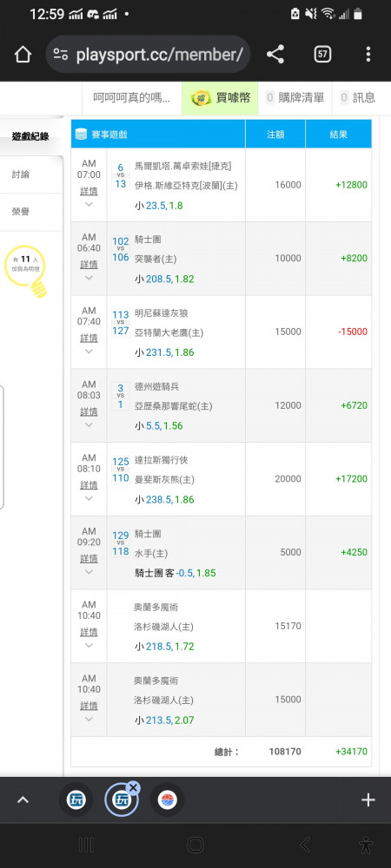The width and height of the screenshot is (391, 868).
Task: Open the 討論 sidebar tab
Action: tap(31, 174)
